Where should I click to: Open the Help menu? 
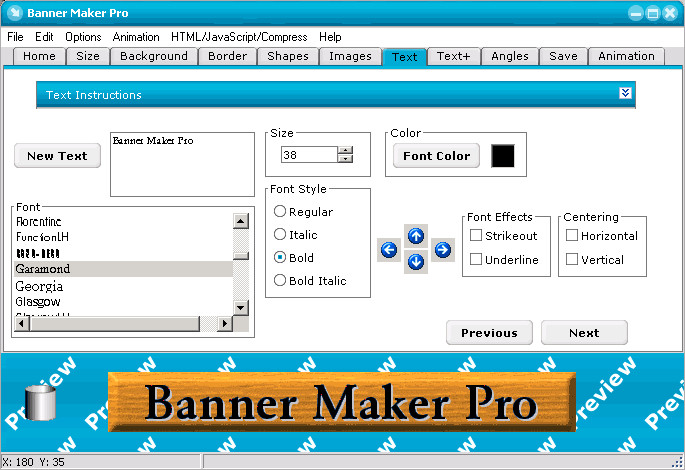point(330,37)
